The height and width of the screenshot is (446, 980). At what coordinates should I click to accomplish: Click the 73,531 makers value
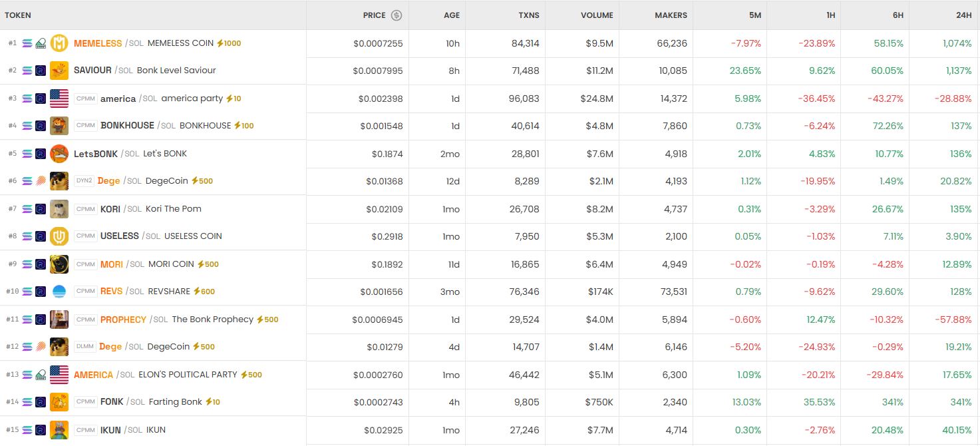tap(671, 292)
